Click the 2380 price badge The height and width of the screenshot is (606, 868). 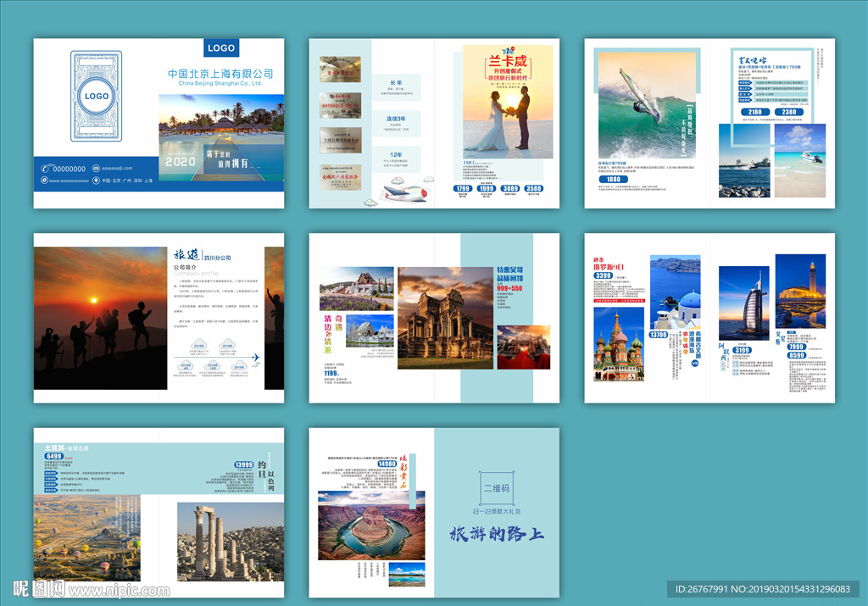click(789, 112)
